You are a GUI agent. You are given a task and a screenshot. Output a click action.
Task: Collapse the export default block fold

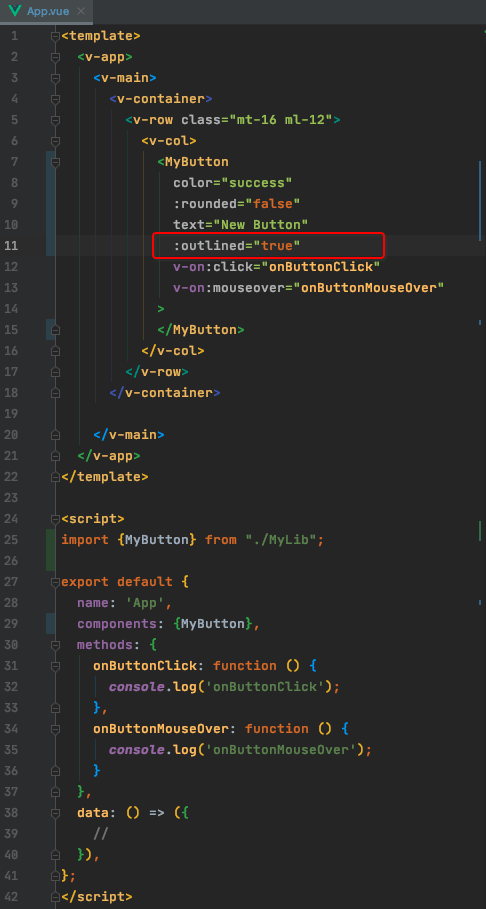tap(55, 581)
